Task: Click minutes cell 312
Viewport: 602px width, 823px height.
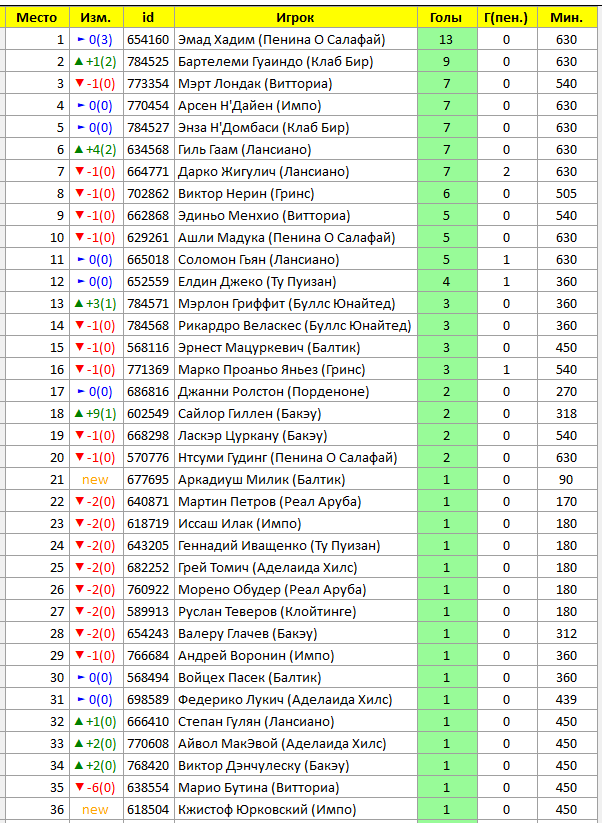Action: pos(566,635)
